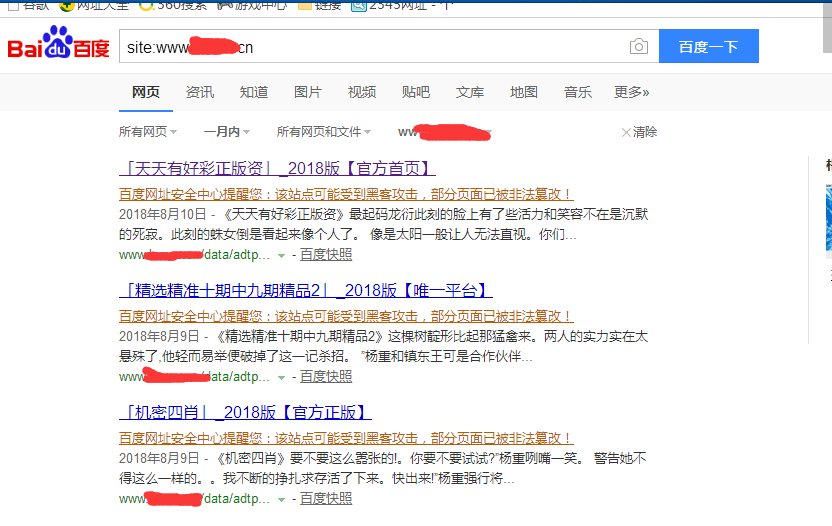832x526 pixels.
Task: Click 清除 to clear filters
Action: pyautogui.click(x=639, y=132)
